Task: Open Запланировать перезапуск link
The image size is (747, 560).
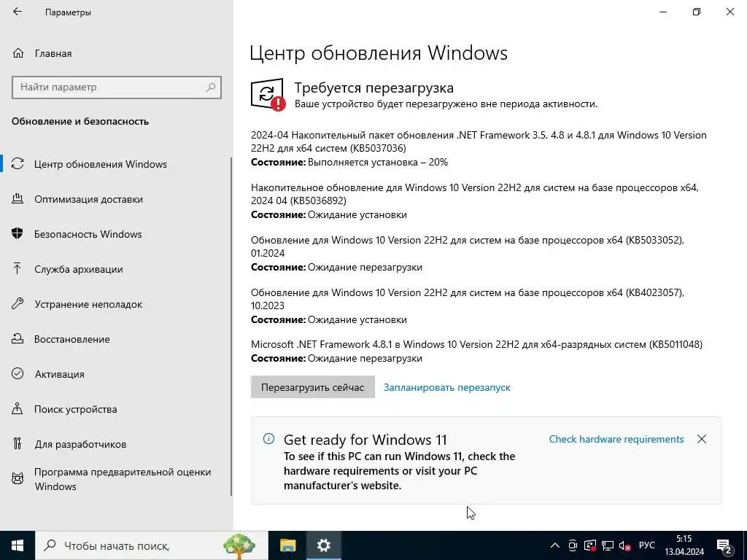Action: click(447, 388)
